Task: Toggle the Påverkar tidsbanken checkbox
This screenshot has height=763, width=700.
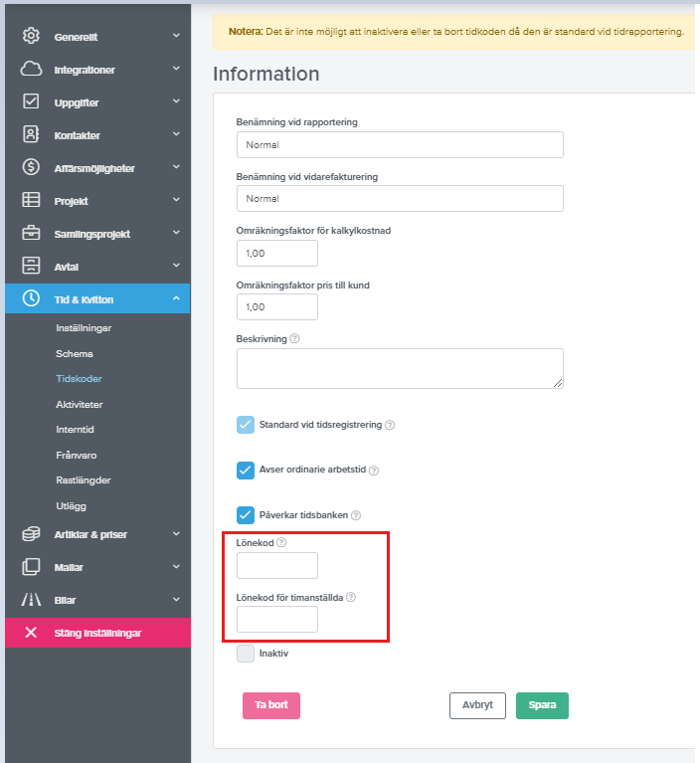Action: pyautogui.click(x=246, y=514)
